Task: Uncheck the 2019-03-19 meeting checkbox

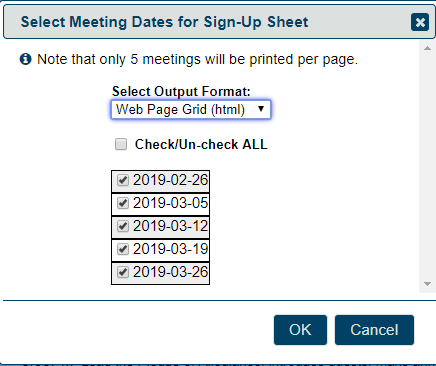Action: 123,249
